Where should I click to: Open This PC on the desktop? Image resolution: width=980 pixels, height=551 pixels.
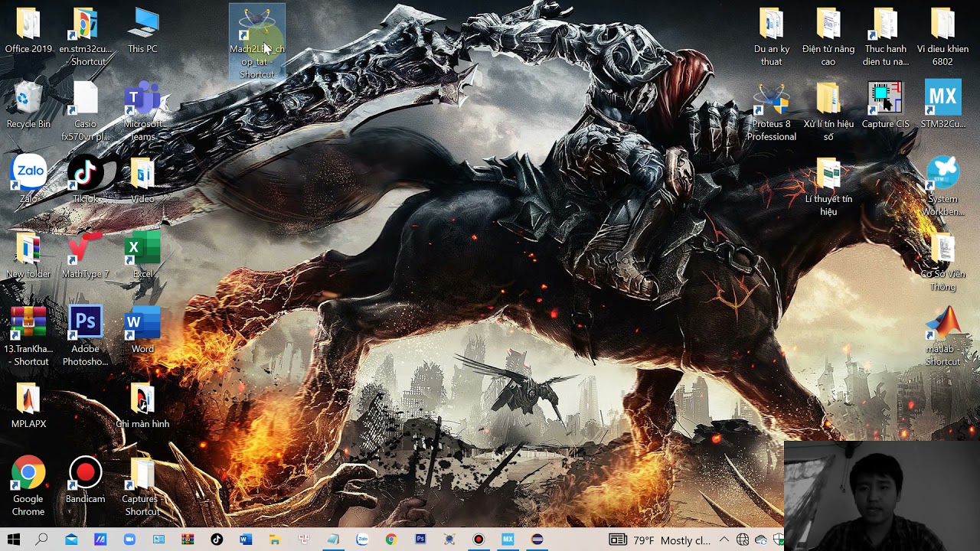pos(142,31)
